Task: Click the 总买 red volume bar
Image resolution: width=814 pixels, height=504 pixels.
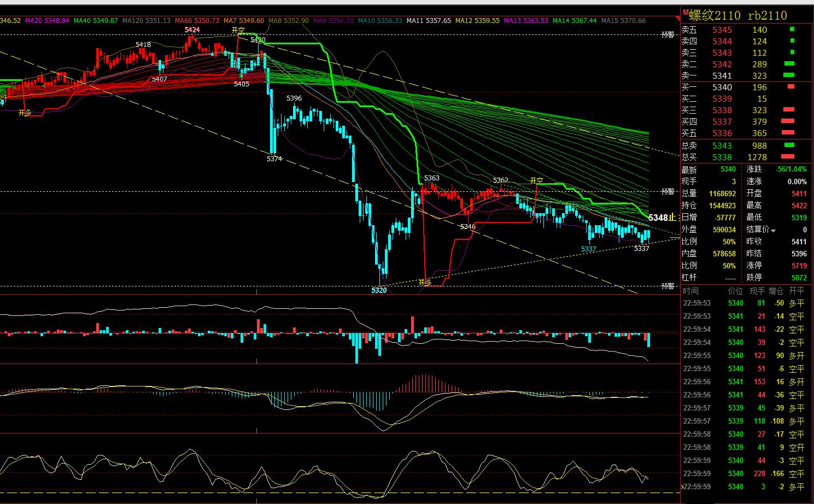Action: [x=788, y=157]
